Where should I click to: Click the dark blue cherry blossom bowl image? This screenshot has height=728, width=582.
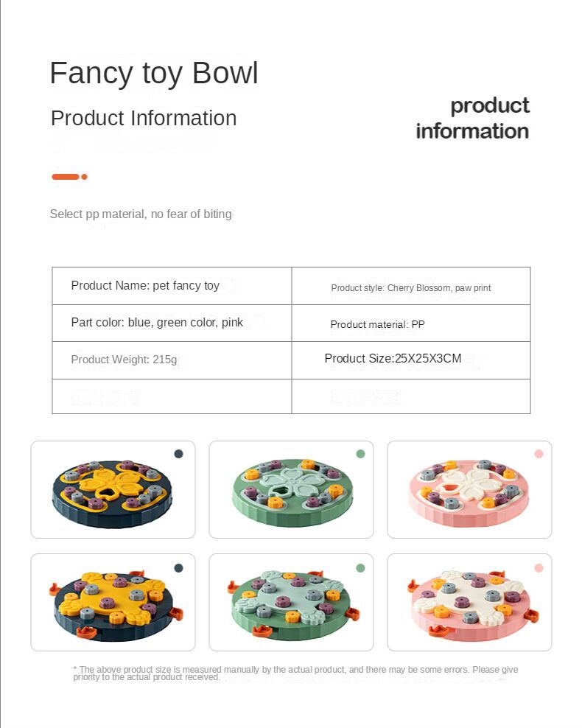point(112,489)
